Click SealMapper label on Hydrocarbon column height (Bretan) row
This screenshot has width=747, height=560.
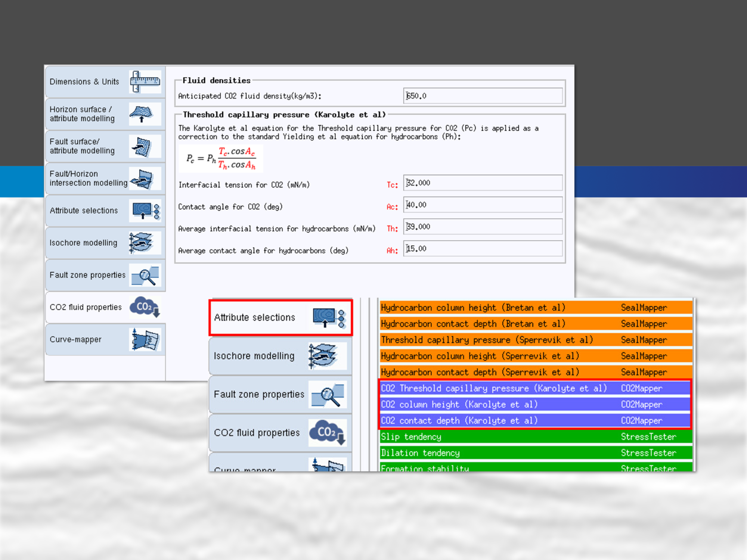coord(644,308)
